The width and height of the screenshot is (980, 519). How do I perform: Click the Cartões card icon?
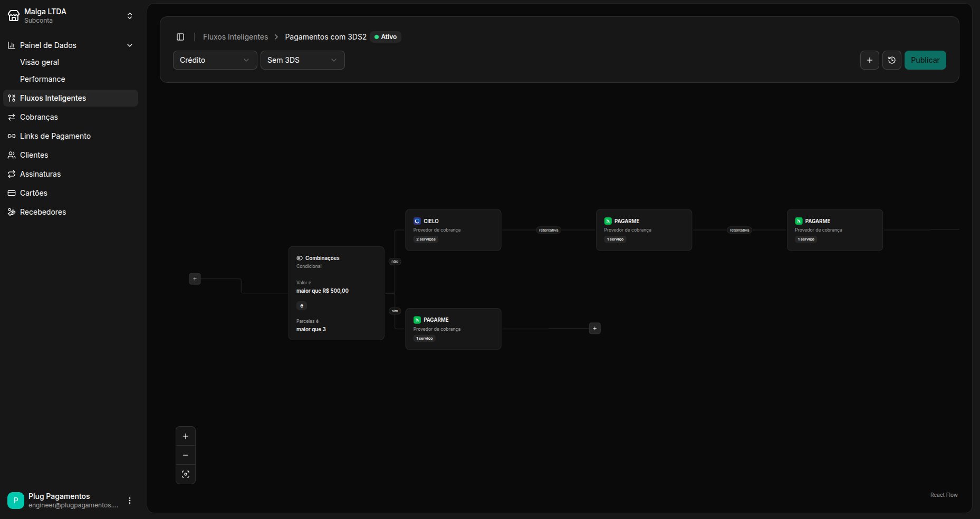[12, 193]
